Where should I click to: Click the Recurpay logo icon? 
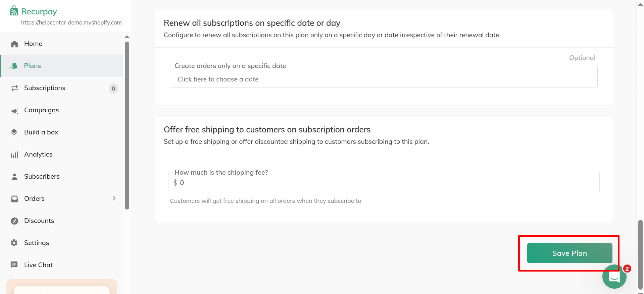(x=14, y=11)
